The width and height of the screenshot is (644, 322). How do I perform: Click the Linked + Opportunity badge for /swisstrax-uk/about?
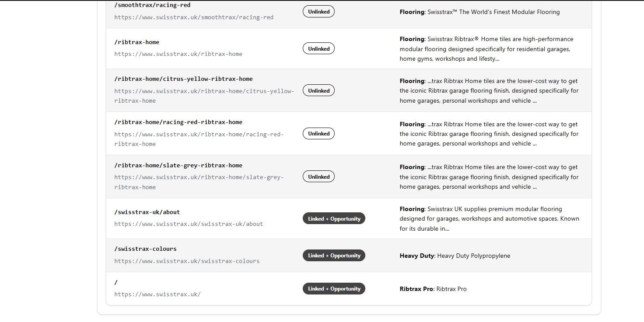coord(334,218)
